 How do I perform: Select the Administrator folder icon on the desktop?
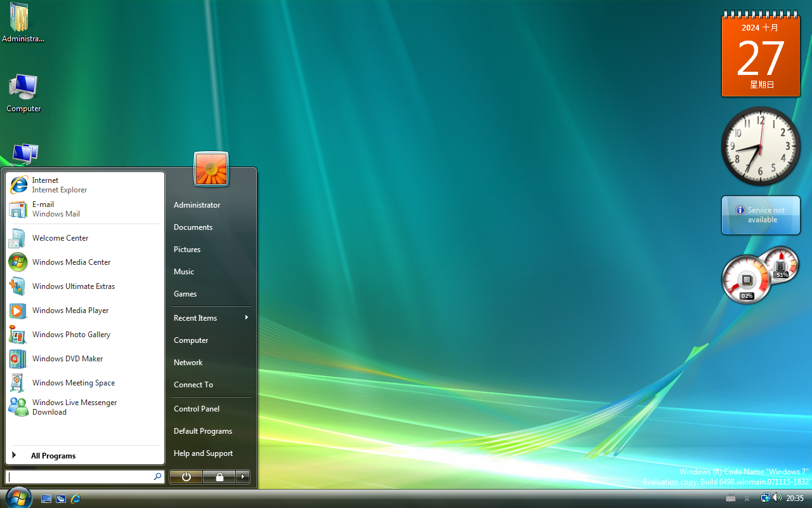coord(23,23)
